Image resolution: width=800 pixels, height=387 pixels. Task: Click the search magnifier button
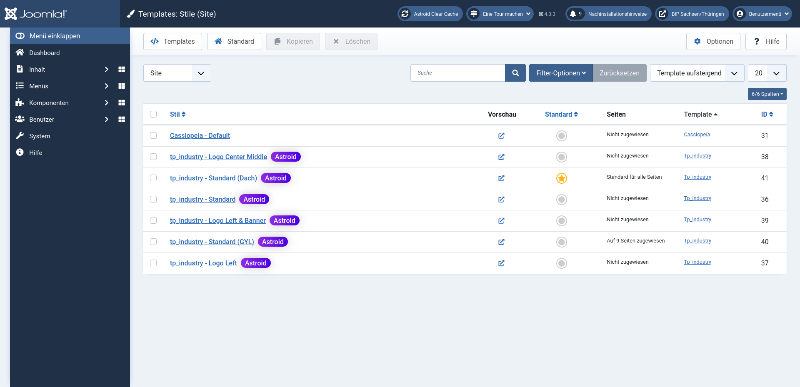click(515, 73)
